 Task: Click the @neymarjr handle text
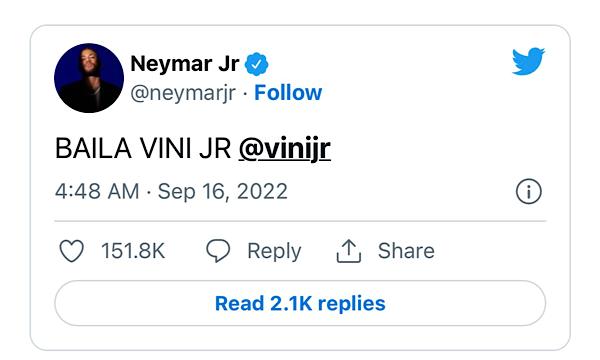point(183,94)
